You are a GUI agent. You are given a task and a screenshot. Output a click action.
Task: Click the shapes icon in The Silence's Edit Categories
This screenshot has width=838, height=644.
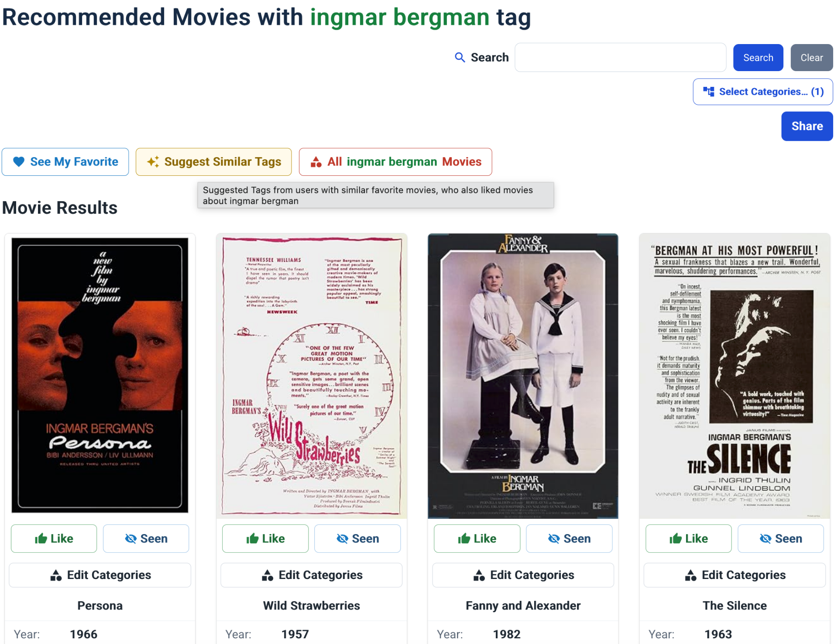(690, 575)
